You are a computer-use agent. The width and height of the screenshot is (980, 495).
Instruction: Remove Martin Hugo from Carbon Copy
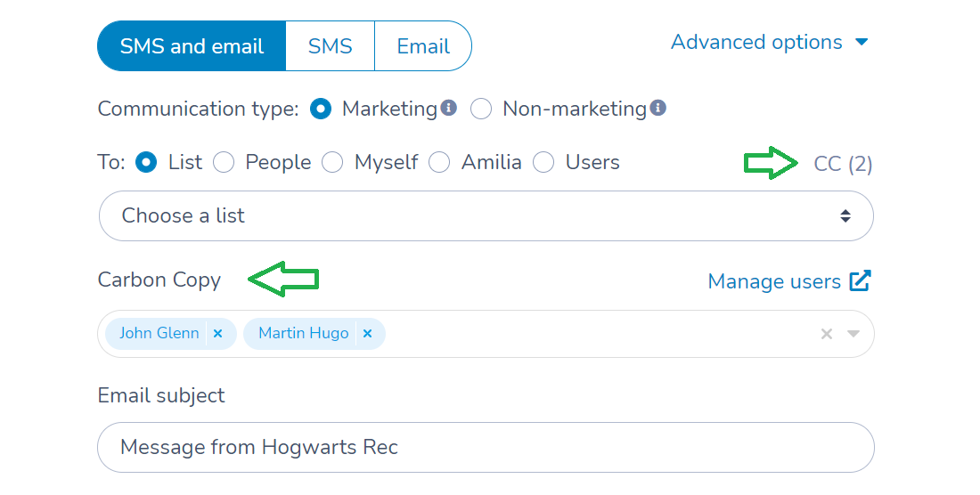point(367,334)
